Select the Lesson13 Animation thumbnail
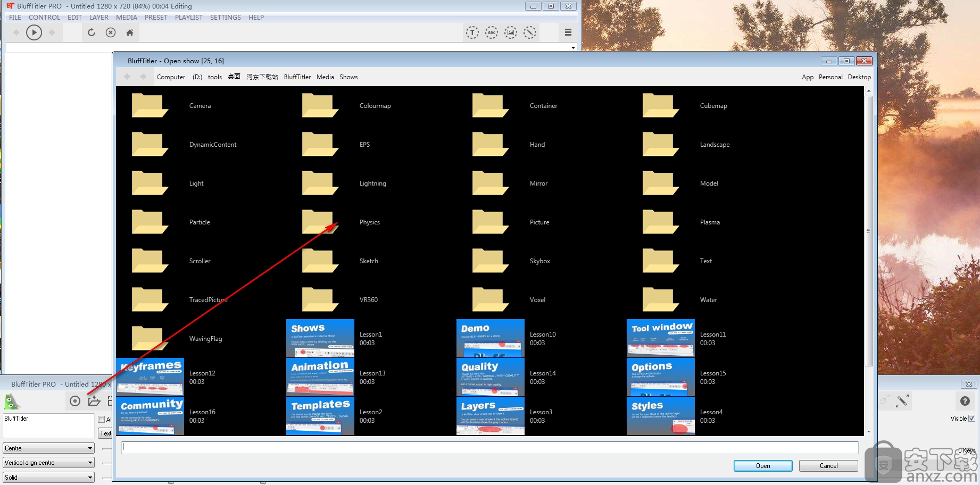Image resolution: width=980 pixels, height=485 pixels. pos(320,377)
